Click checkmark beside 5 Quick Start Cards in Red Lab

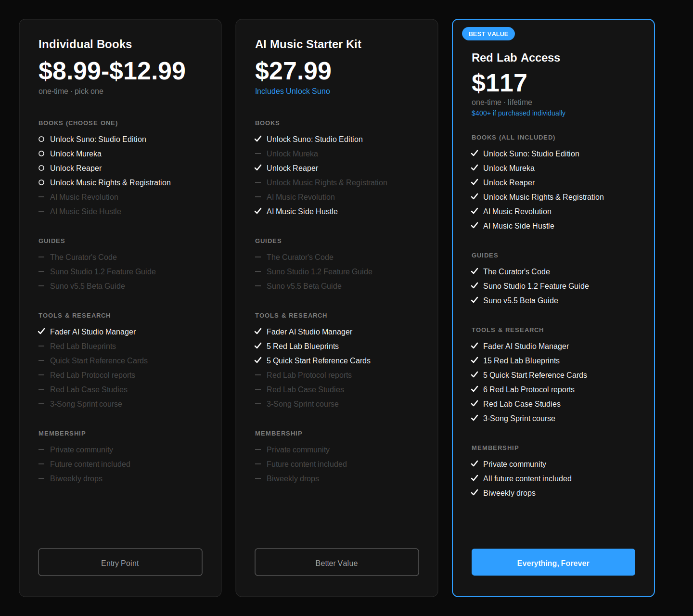click(475, 374)
